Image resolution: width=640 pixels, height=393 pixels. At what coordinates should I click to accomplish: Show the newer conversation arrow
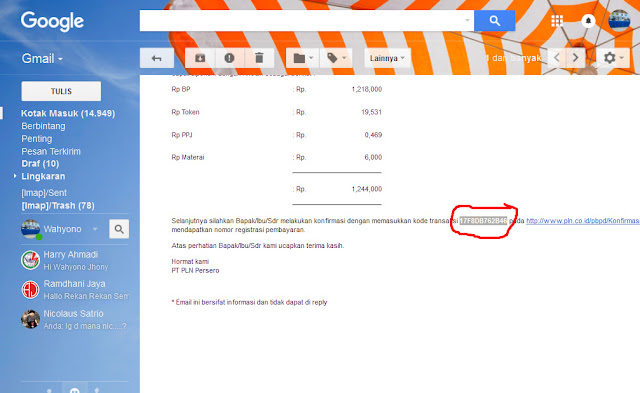557,58
